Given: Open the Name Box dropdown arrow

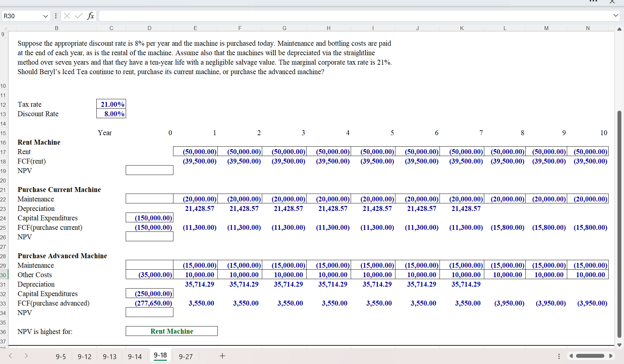Looking at the screenshot, I should [x=45, y=16].
